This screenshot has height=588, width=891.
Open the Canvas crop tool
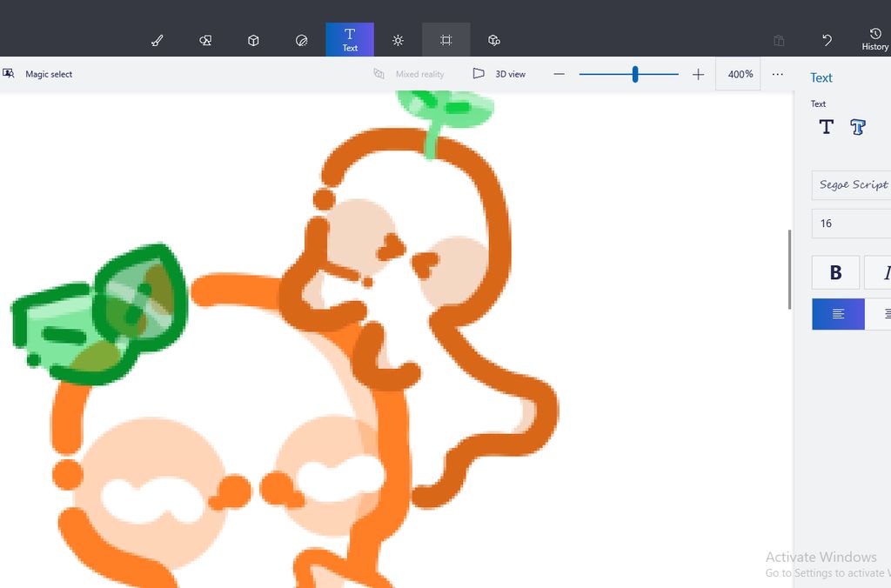[x=446, y=40]
